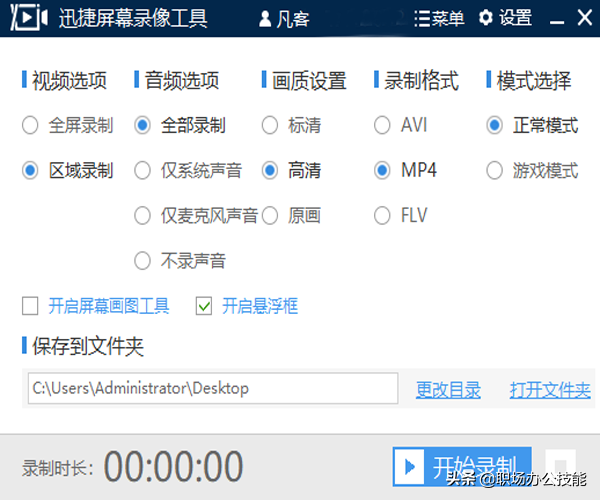Click the 视频选项 heading
600x500 pixels.
(x=69, y=80)
